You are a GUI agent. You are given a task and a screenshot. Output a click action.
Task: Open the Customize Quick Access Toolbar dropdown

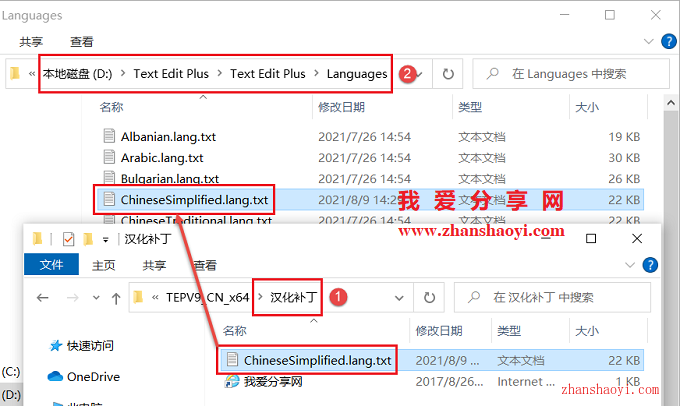pos(105,239)
